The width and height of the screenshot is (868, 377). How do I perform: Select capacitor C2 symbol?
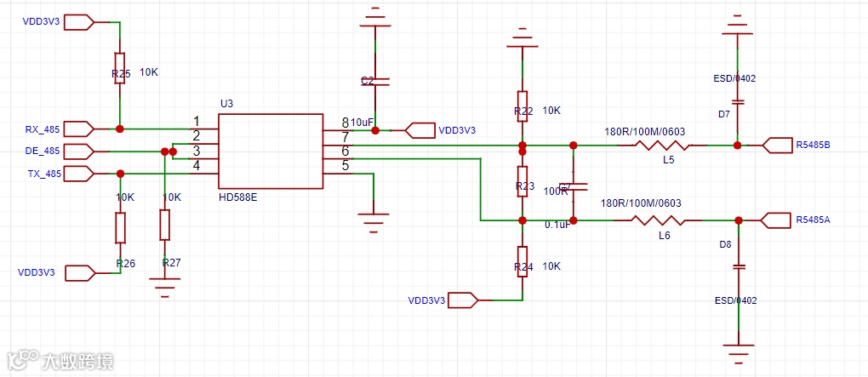tap(375, 81)
